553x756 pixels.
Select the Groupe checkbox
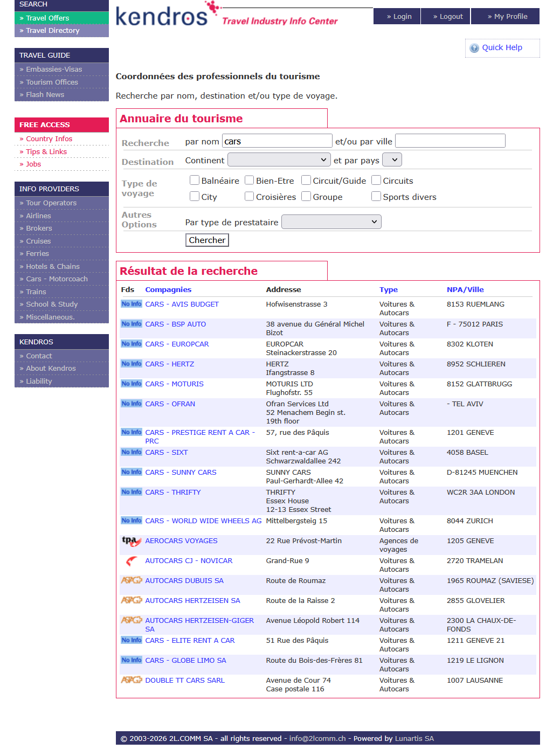tap(306, 196)
